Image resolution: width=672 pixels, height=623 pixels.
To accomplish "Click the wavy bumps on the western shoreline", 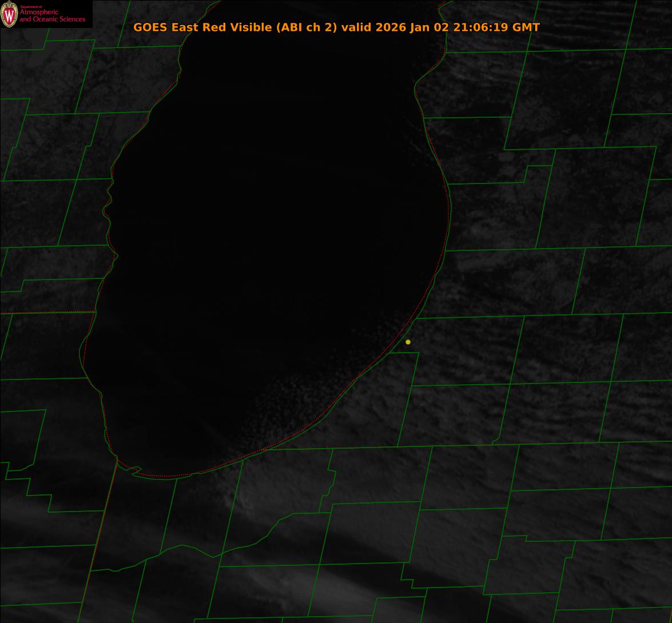I will [109, 206].
